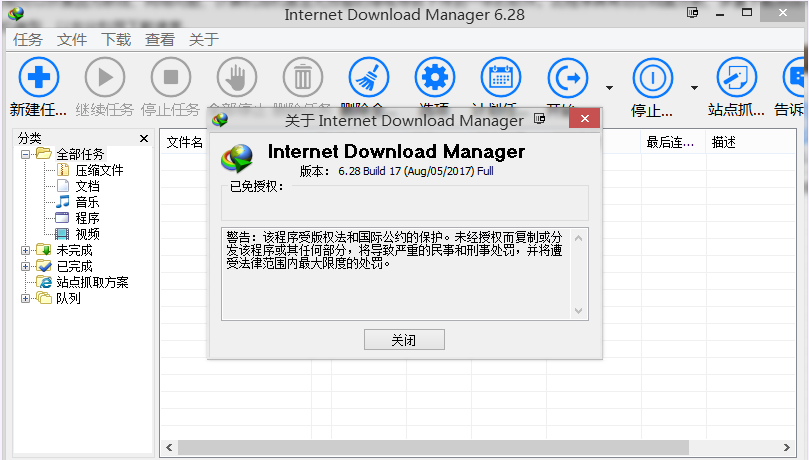Expand the 已完成 tree node
Viewport: 809px width, 460px height.
[25, 267]
